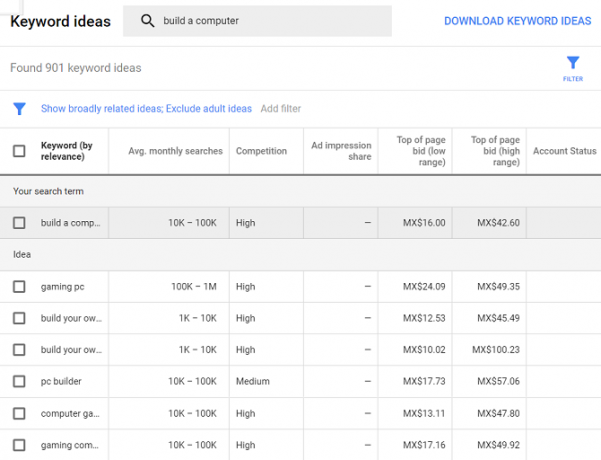Image resolution: width=601 pixels, height=460 pixels.
Task: Check the build your own row with MX$10.02 bid
Action: point(19,350)
